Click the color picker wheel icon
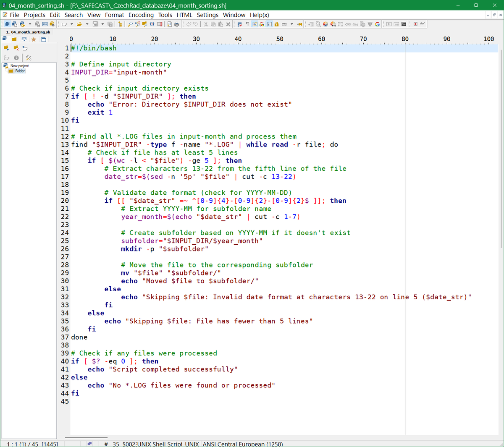This screenshot has width=504, height=447. (x=325, y=24)
